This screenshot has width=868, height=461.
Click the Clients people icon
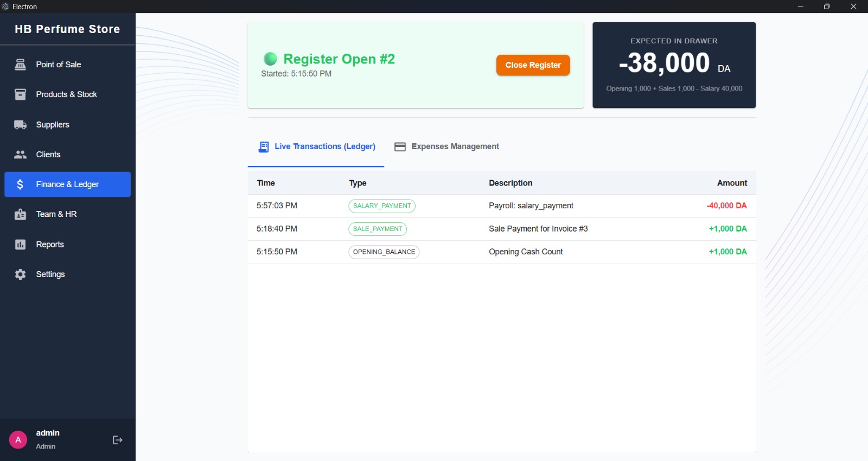(x=20, y=155)
